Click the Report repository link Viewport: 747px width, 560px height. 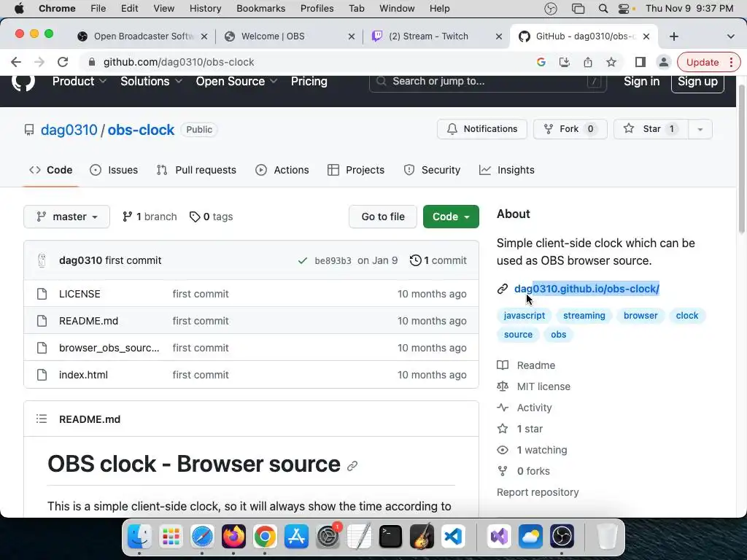point(538,492)
